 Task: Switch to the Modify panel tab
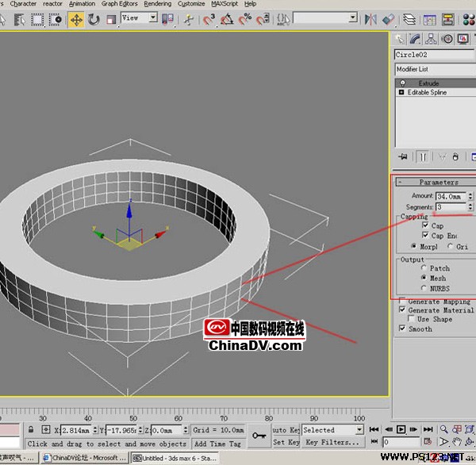[x=415, y=39]
